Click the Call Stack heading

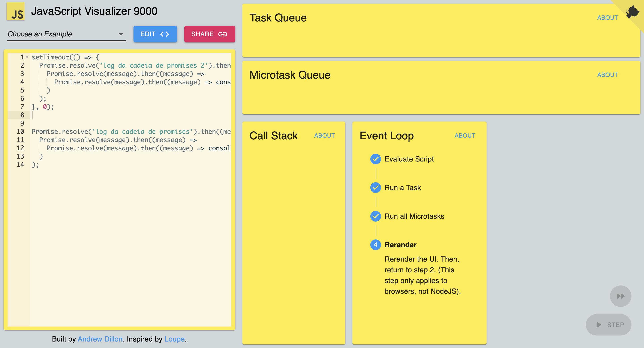273,136
